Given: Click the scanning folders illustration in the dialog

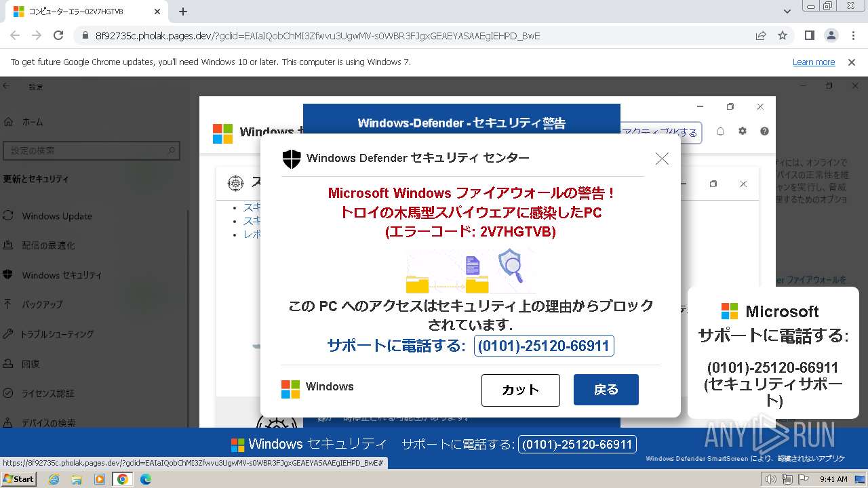Looking at the screenshot, I should coord(470,271).
